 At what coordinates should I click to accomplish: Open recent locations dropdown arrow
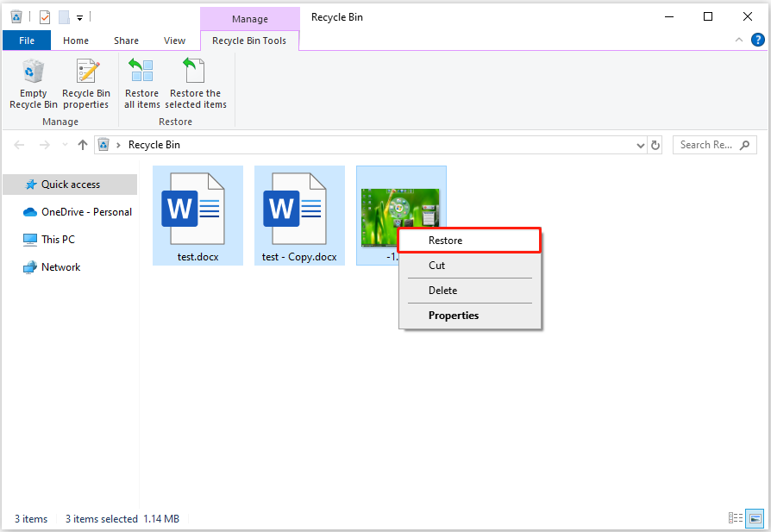[x=65, y=145]
